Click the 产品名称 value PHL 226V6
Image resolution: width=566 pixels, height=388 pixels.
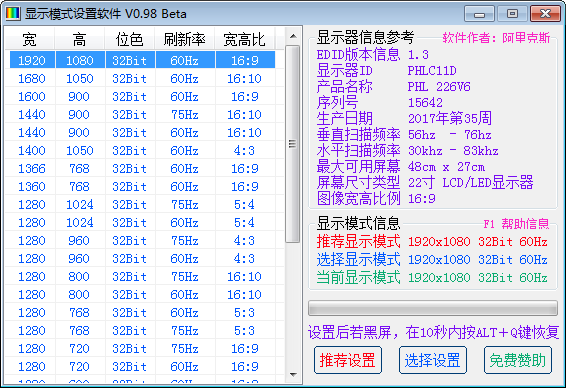click(x=439, y=87)
